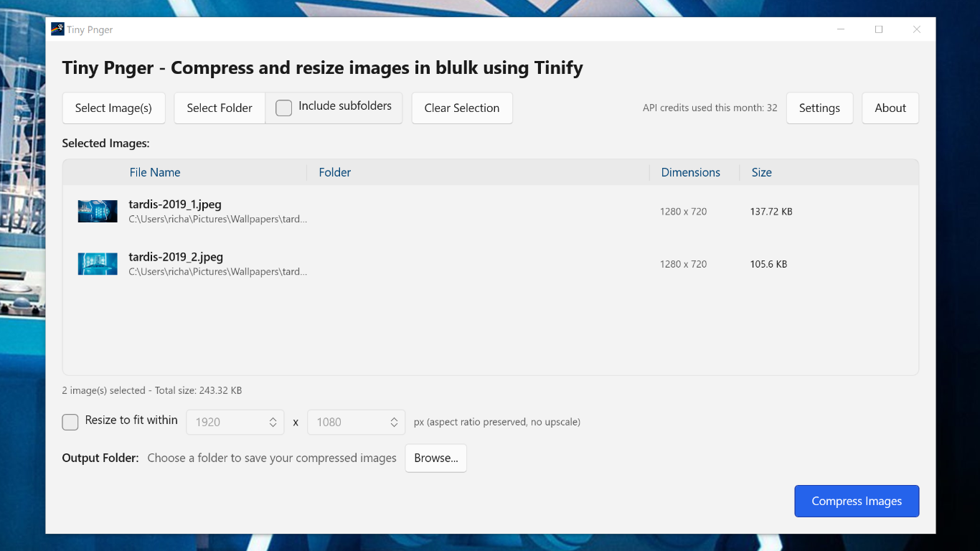Image resolution: width=980 pixels, height=551 pixels.
Task: Start compression with Compress Images button
Action: point(857,501)
